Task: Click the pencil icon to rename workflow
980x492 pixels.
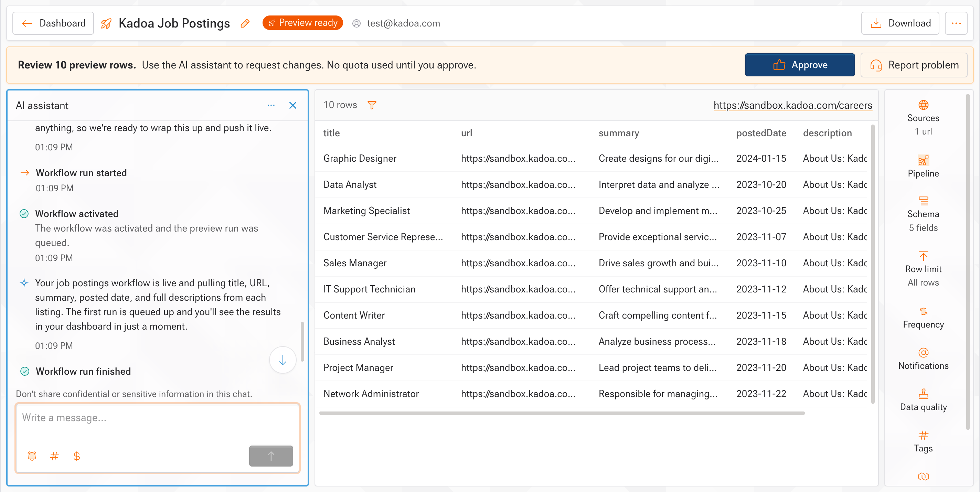Action: 245,24
